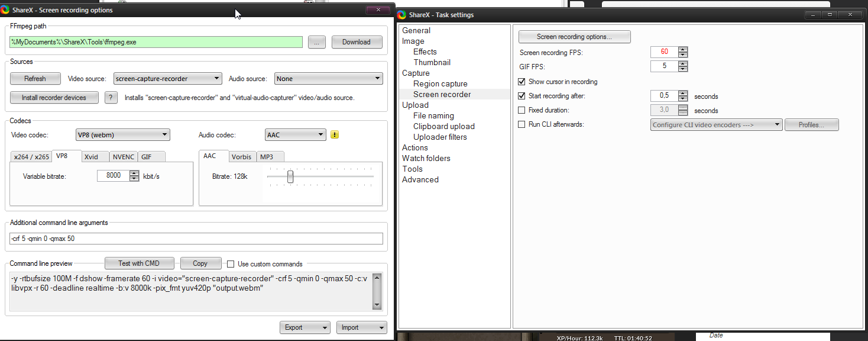Switch to the Vorbis audio tab
Screen dimensions: 868x341
[x=241, y=157]
